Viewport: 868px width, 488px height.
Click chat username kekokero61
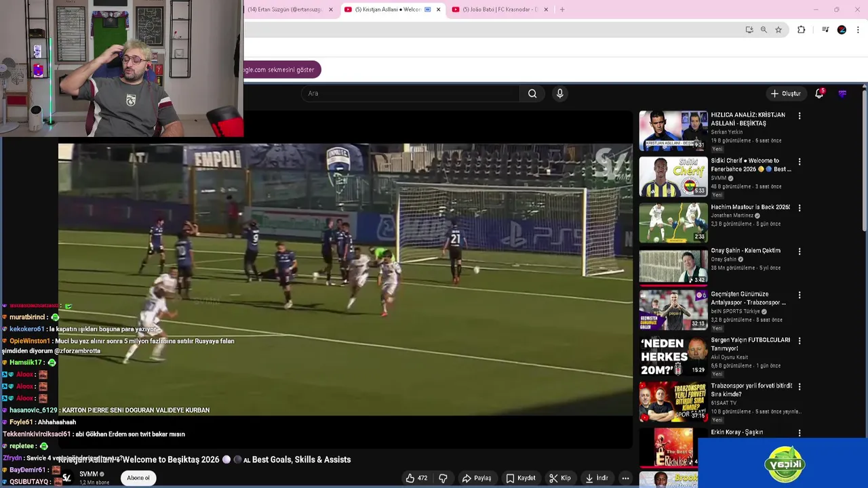click(27, 329)
